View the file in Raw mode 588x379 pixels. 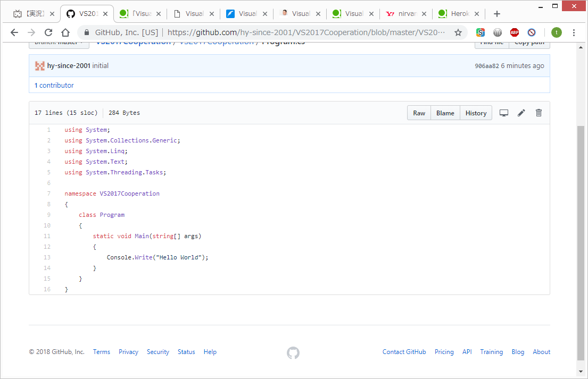click(419, 113)
